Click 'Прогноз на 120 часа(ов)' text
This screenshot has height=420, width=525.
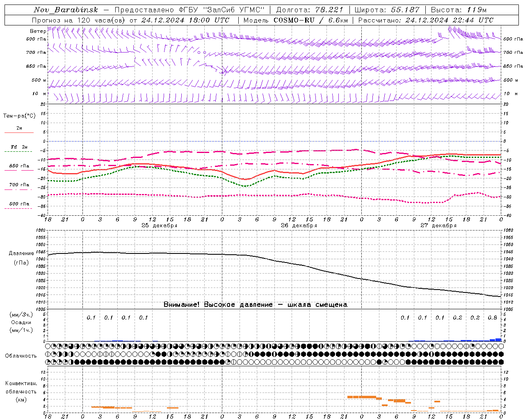(79, 20)
